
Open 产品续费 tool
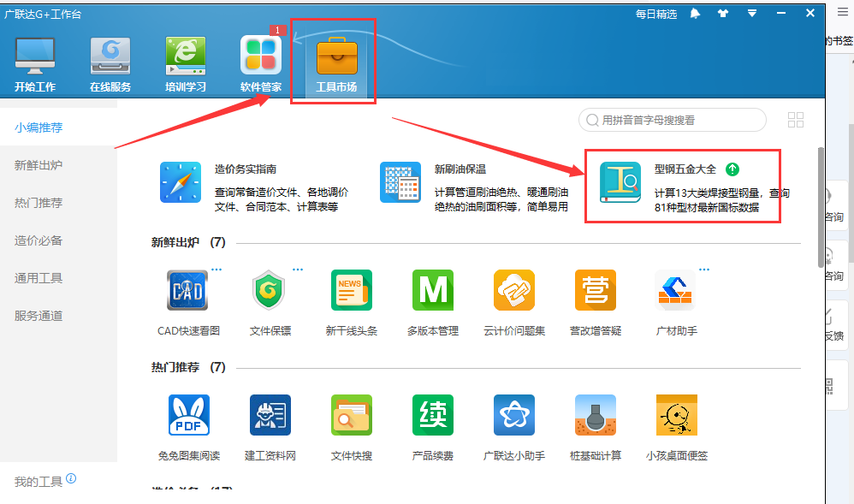[x=433, y=415]
